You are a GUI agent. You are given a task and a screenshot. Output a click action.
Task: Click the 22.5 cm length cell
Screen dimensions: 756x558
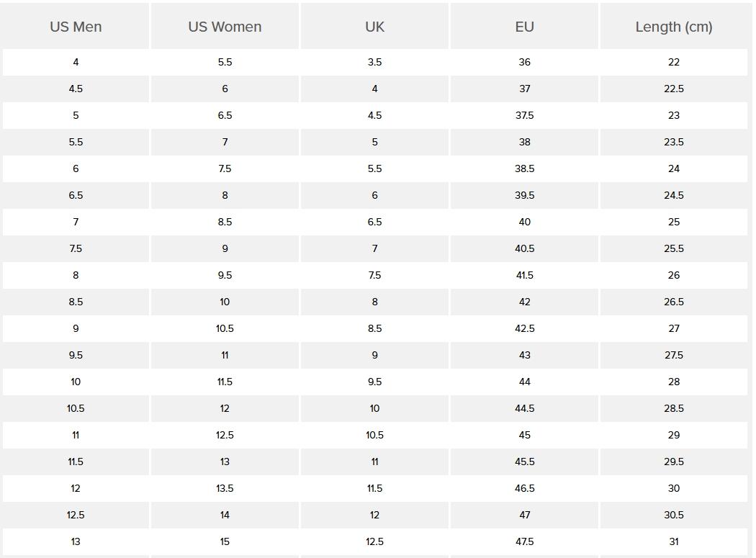pyautogui.click(x=674, y=89)
